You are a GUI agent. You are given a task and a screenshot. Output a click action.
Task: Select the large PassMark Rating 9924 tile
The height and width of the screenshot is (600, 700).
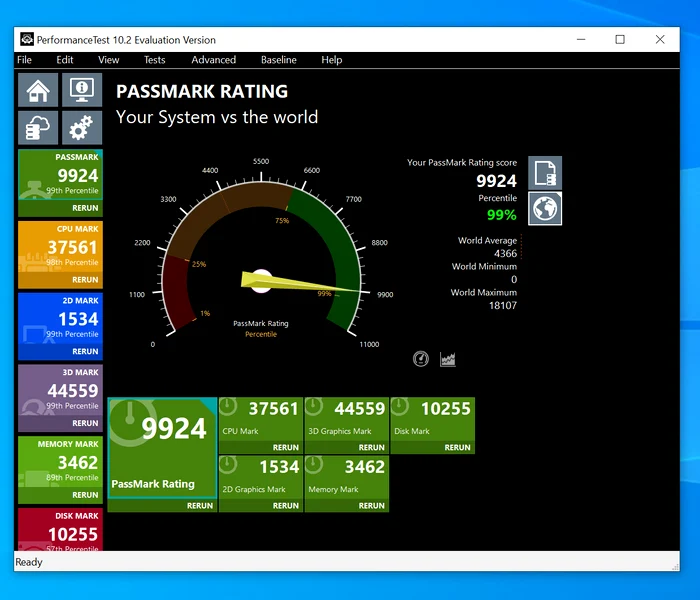162,448
